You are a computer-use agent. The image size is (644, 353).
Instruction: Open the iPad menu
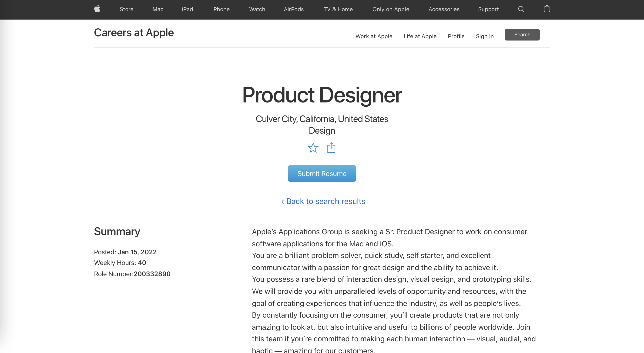[188, 9]
